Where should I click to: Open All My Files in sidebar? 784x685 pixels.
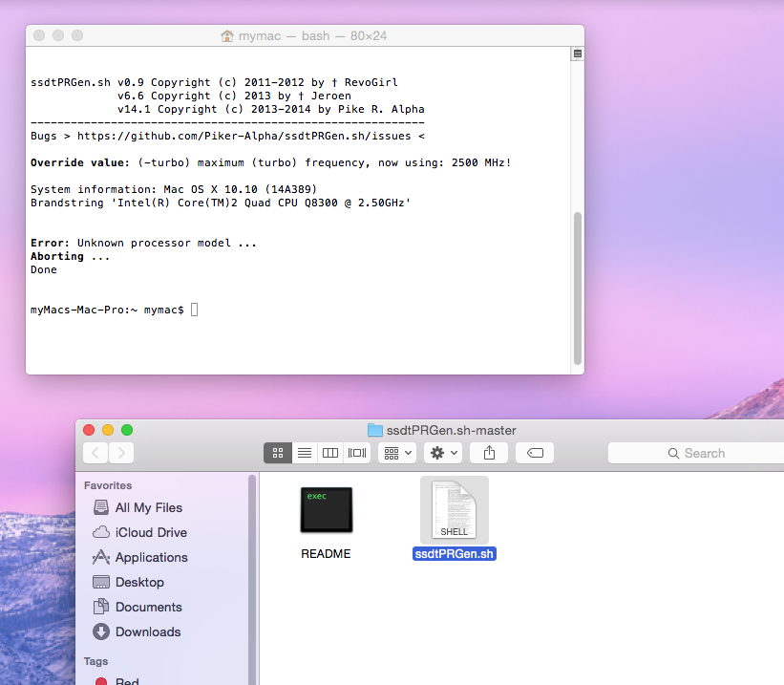point(148,507)
